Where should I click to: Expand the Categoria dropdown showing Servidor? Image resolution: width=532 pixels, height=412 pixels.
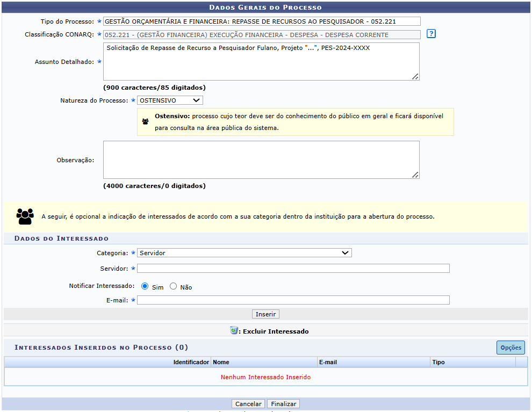click(244, 252)
